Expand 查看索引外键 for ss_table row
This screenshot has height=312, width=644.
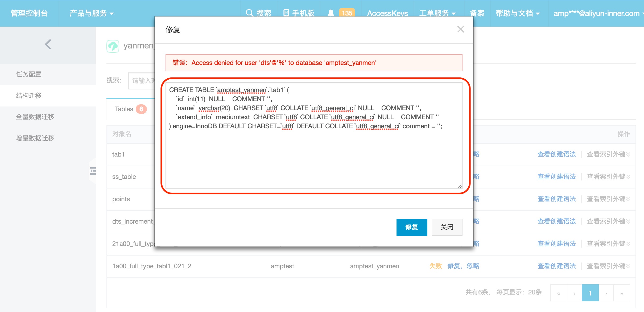point(609,176)
